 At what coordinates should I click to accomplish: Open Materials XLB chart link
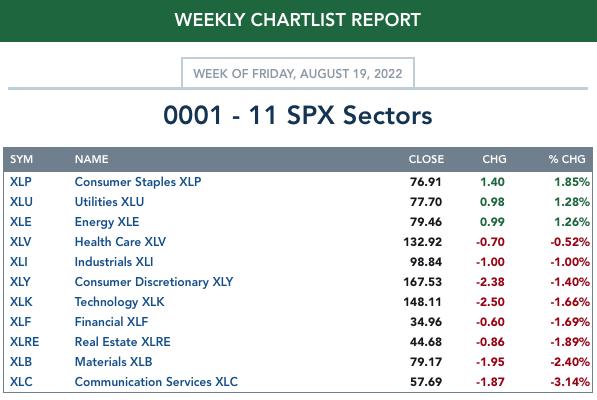coord(113,362)
